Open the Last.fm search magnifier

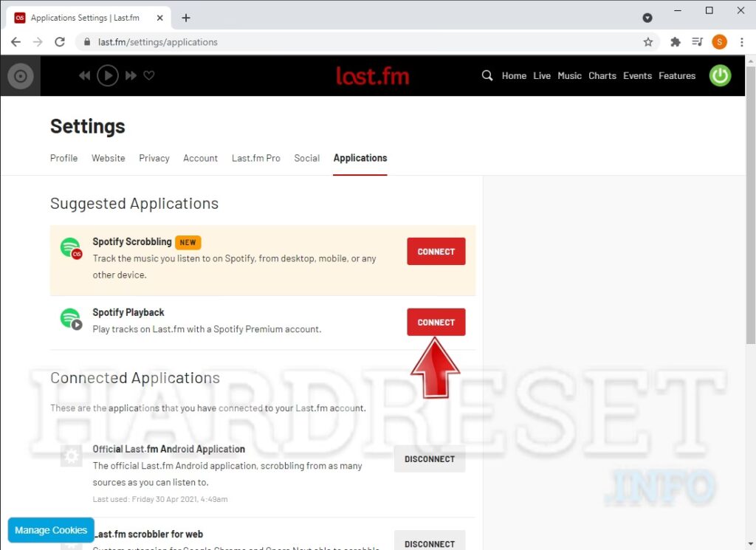tap(487, 75)
